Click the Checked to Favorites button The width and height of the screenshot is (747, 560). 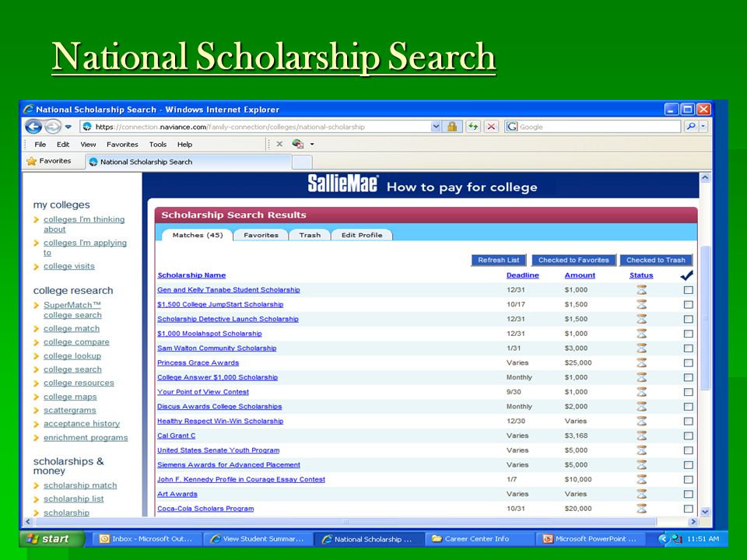573,260
